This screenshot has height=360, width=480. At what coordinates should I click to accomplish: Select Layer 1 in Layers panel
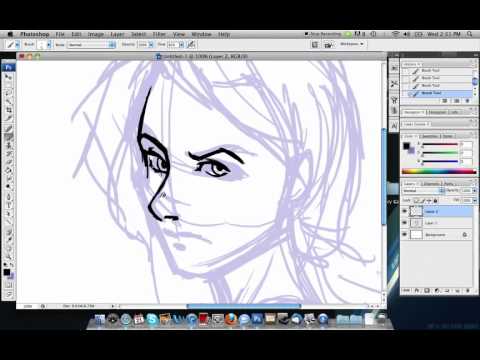pyautogui.click(x=437, y=223)
